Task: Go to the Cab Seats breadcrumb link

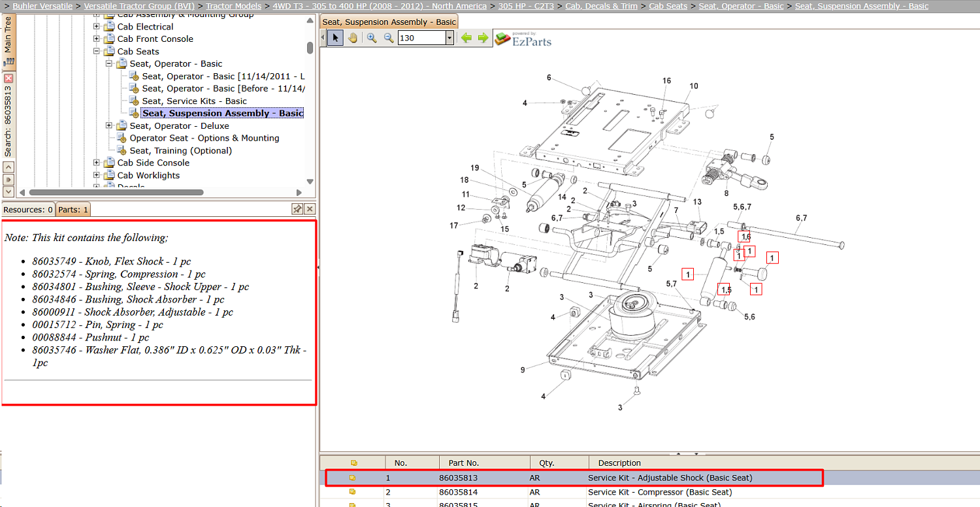Action: coord(668,6)
